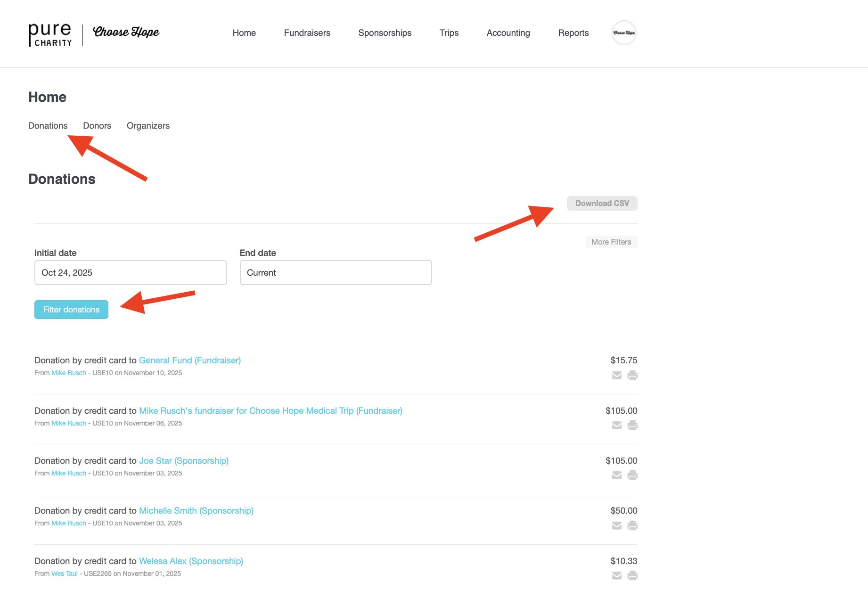Click the Download CSV button
868x590 pixels.
pos(602,203)
